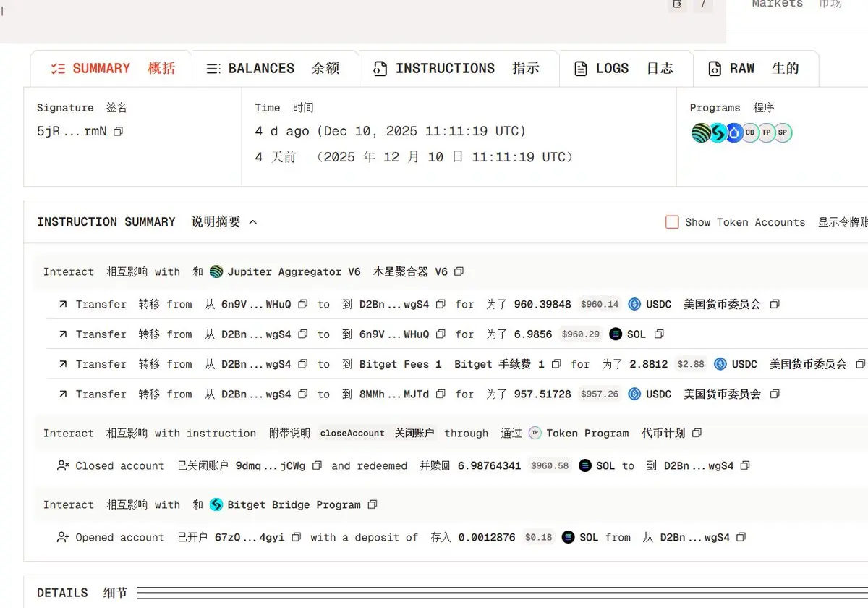The width and height of the screenshot is (868, 608).
Task: Switch to the SUMMARY tab
Action: click(112, 69)
